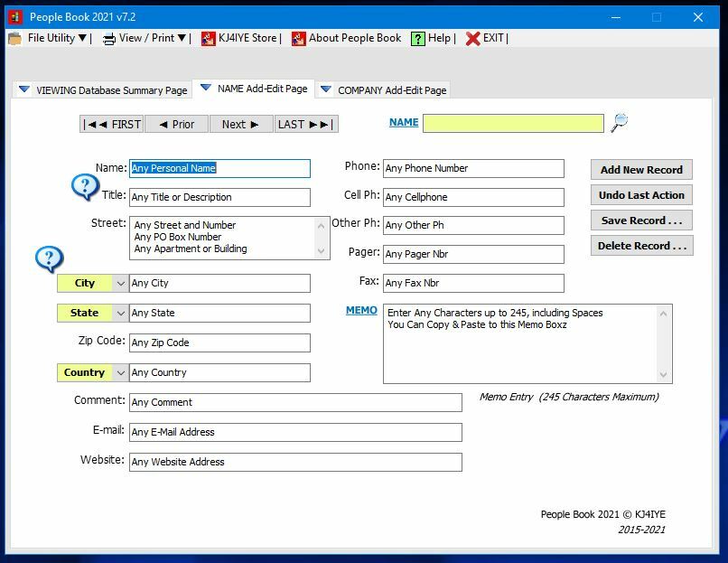This screenshot has height=563, width=728.
Task: Expand the City dropdown arrow
Action: point(120,284)
